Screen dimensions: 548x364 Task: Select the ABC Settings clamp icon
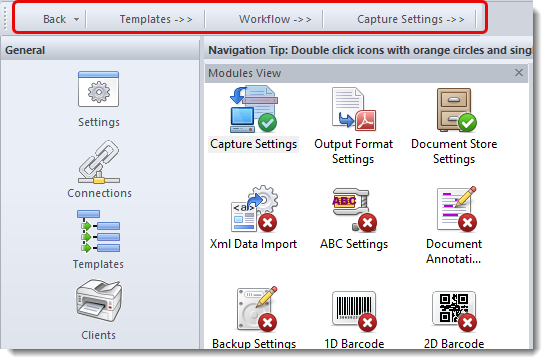[x=354, y=210]
